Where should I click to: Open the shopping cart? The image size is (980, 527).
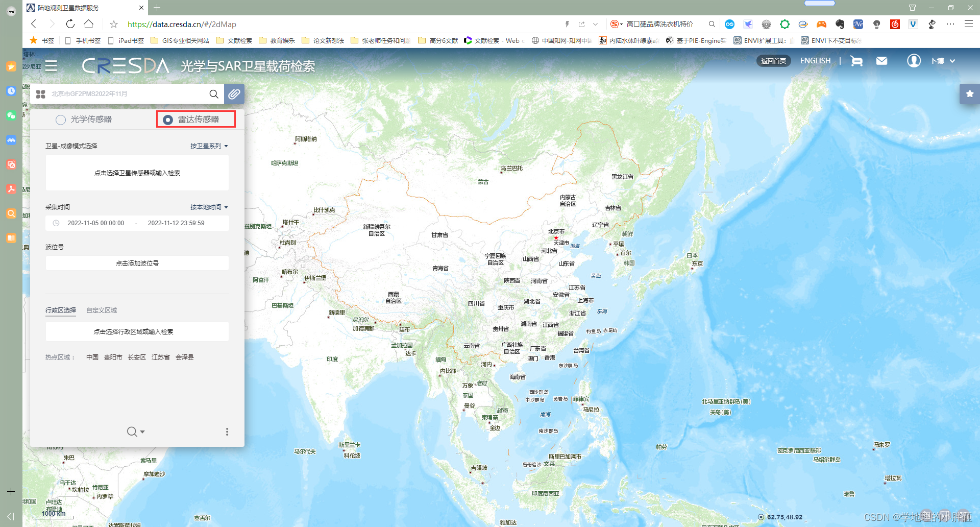(x=856, y=61)
